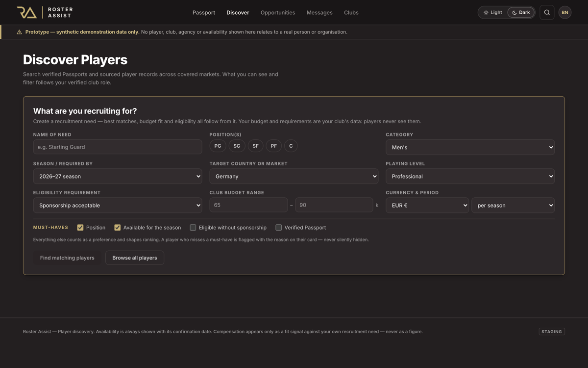
Task: Open the BN user avatar menu
Action: (x=565, y=12)
